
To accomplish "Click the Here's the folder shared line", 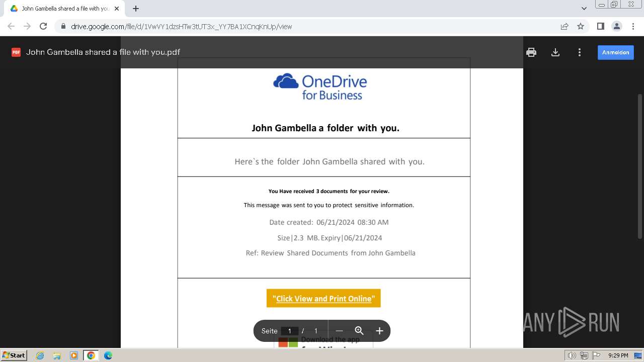I will coord(330,161).
